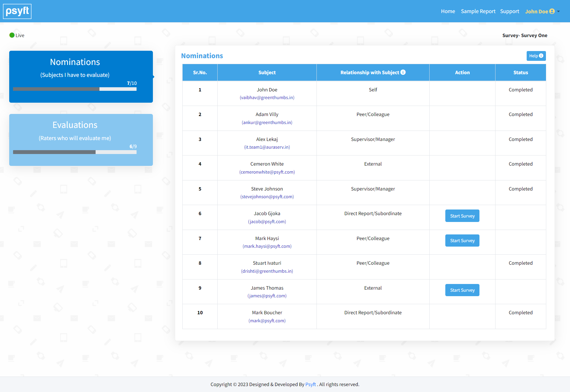570x392 pixels.
Task: Start Survey for Mark Haysi row 7
Action: click(462, 240)
